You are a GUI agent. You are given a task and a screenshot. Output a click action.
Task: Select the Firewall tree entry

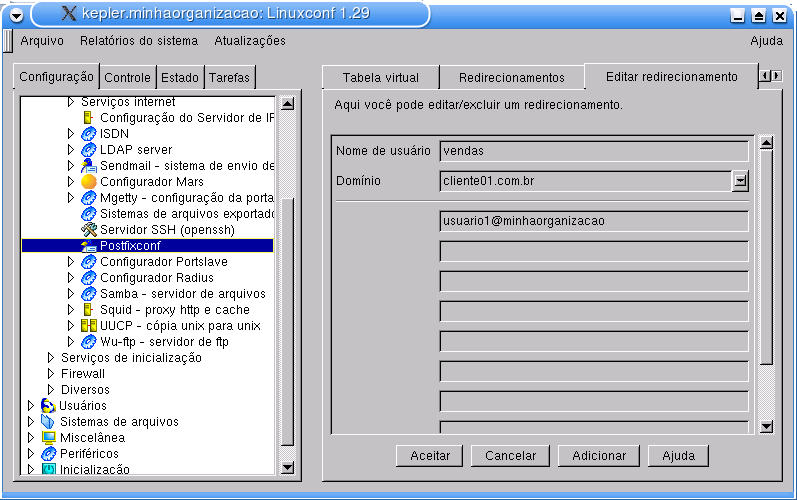(x=83, y=374)
